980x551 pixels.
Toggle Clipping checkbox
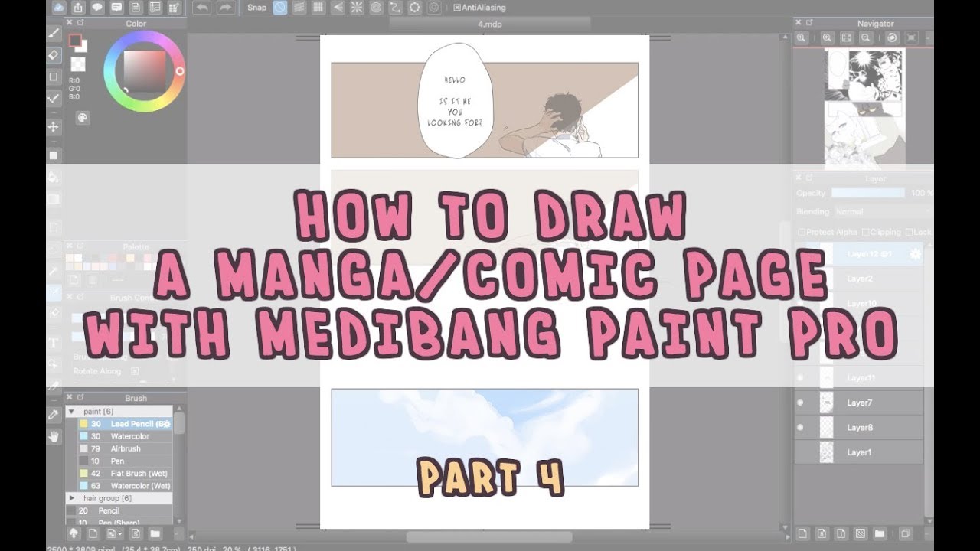click(865, 232)
